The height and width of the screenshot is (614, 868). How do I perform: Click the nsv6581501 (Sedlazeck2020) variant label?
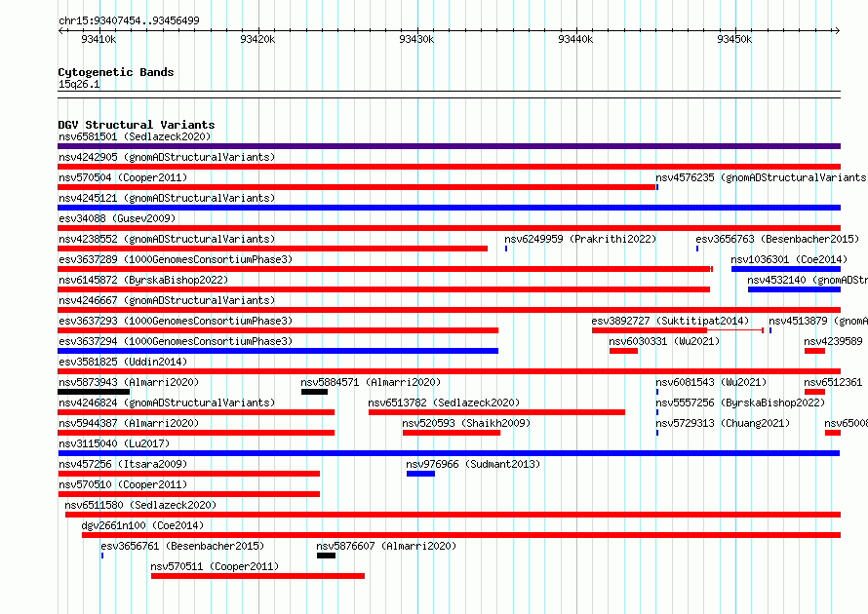[x=135, y=136]
